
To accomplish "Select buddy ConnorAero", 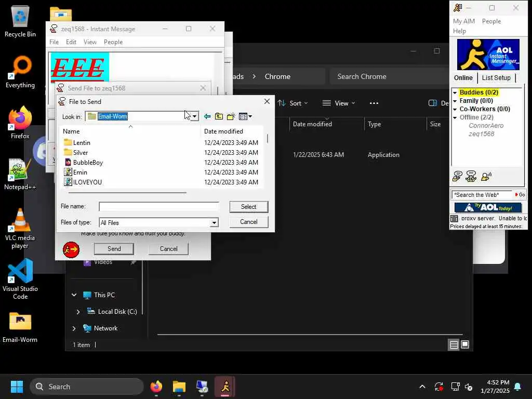I will [486, 126].
